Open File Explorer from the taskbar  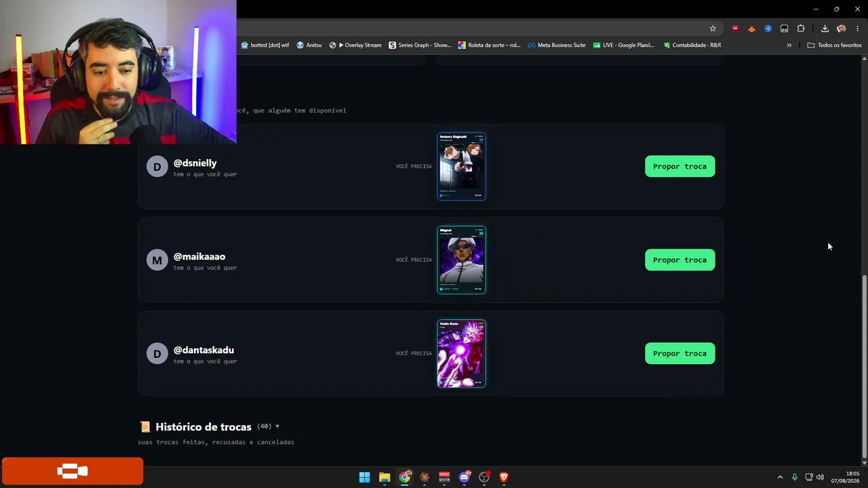coord(384,477)
